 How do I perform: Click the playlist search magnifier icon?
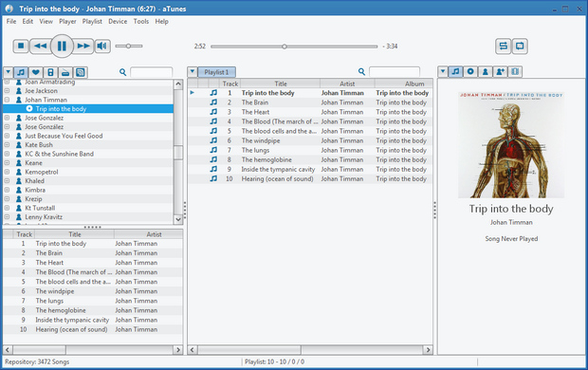click(361, 71)
